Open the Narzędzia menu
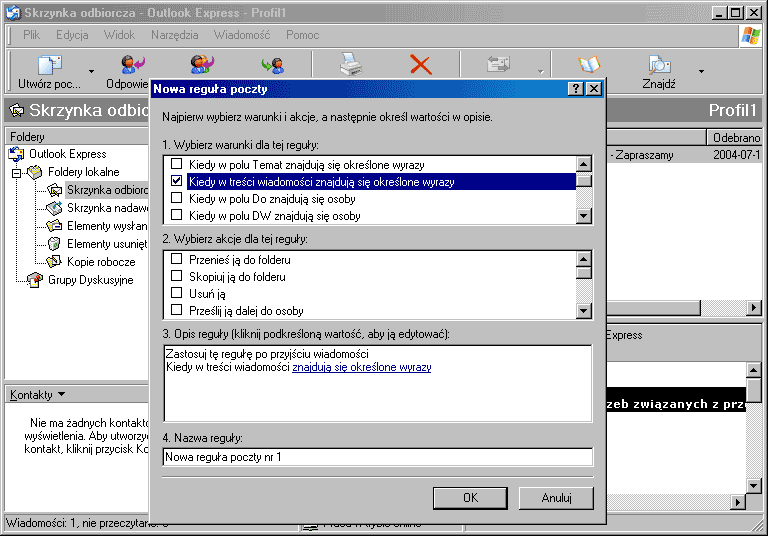The width and height of the screenshot is (782, 550). coord(174,35)
